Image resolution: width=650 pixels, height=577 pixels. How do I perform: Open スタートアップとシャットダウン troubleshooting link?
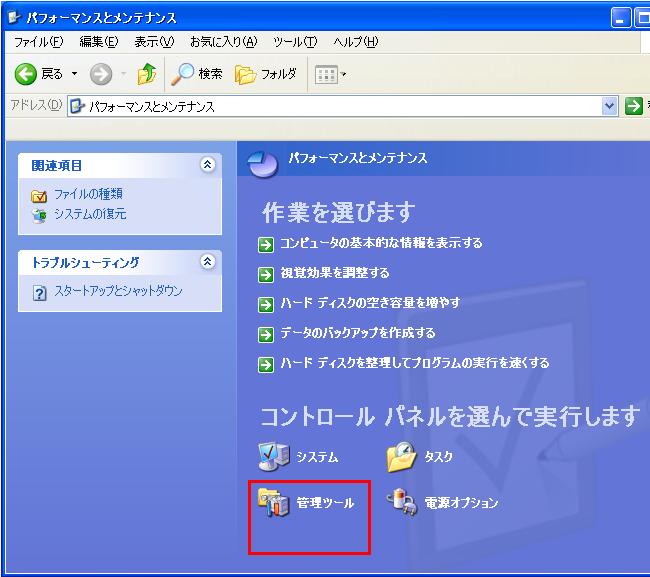tap(119, 291)
